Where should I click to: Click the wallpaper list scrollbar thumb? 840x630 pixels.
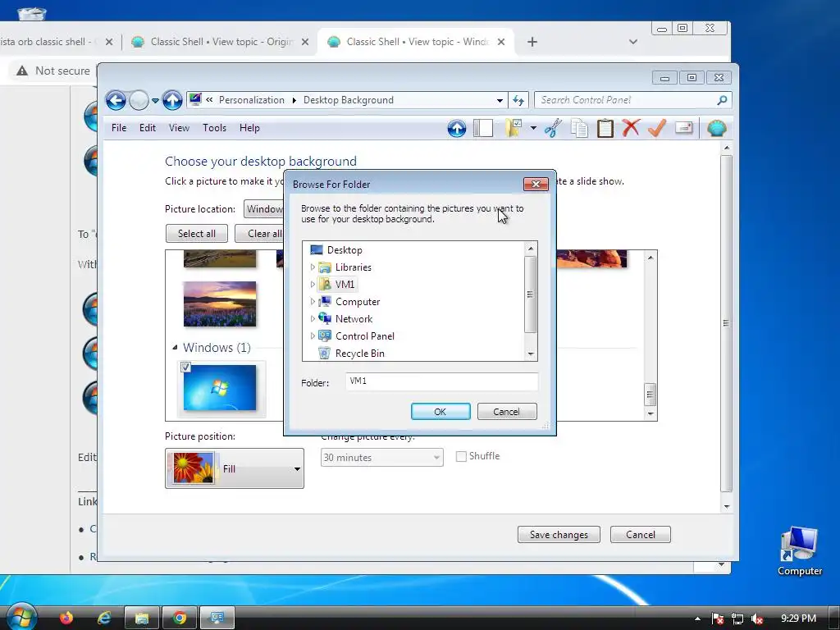[x=650, y=395]
